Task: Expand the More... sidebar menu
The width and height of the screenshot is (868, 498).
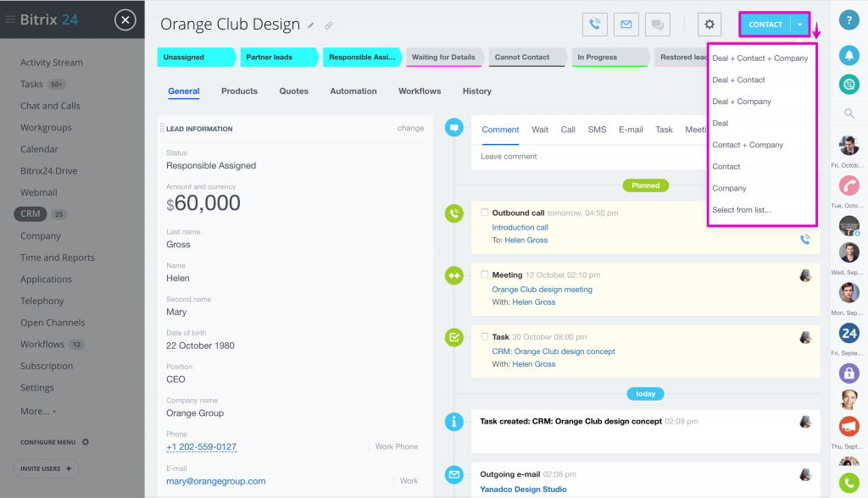Action: [x=38, y=411]
